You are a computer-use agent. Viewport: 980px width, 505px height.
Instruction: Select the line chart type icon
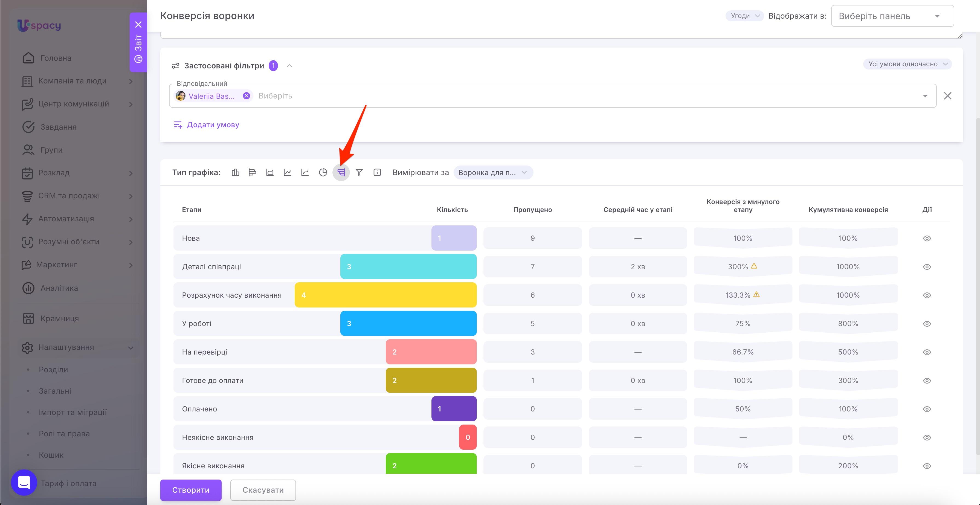point(287,173)
